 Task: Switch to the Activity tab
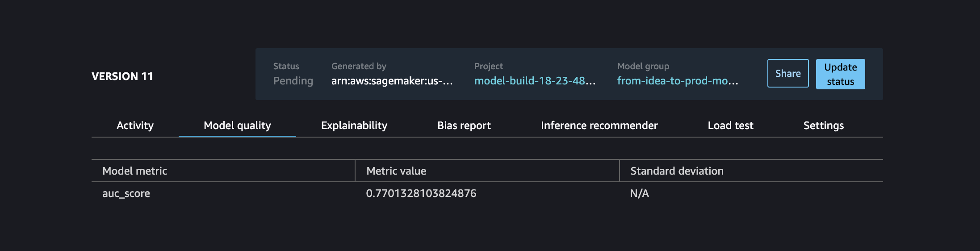click(135, 125)
